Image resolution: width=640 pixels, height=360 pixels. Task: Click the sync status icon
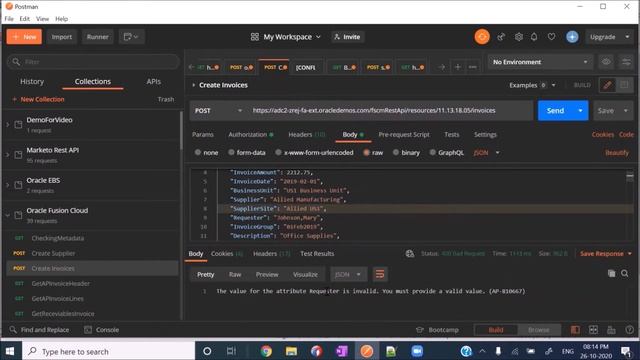point(482,37)
